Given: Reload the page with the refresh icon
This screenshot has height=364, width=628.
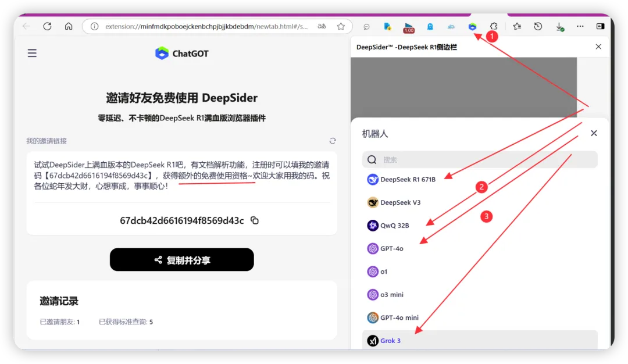Looking at the screenshot, I should (47, 26).
